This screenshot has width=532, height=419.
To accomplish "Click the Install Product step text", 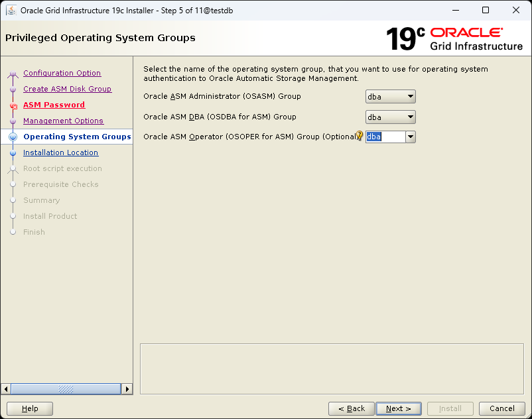I will click(x=50, y=216).
